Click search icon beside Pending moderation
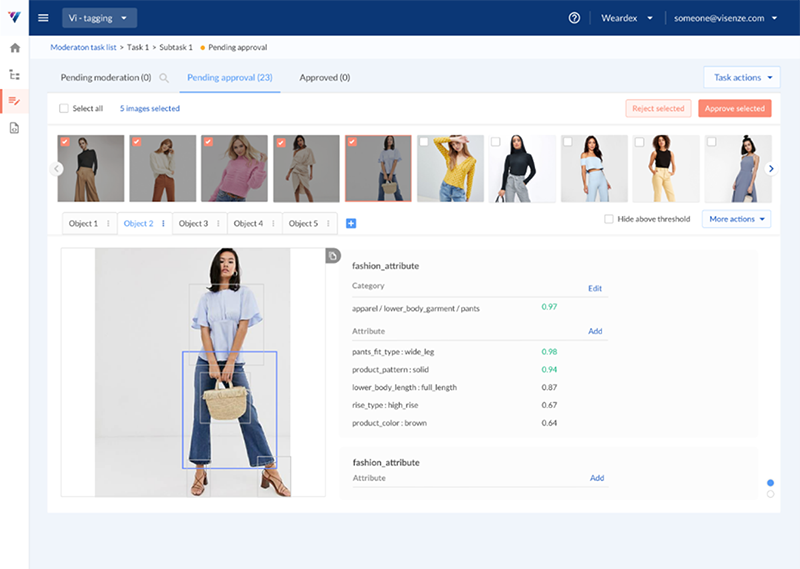The image size is (800, 569). (164, 78)
